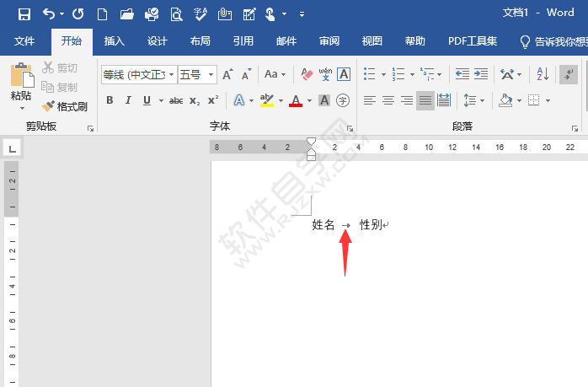Click the Redo/Repeat icon
The width and height of the screenshot is (588, 387).
point(78,14)
